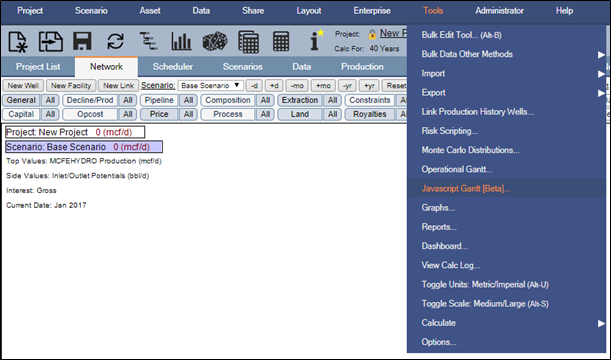Open the Project menu

pyautogui.click(x=30, y=11)
